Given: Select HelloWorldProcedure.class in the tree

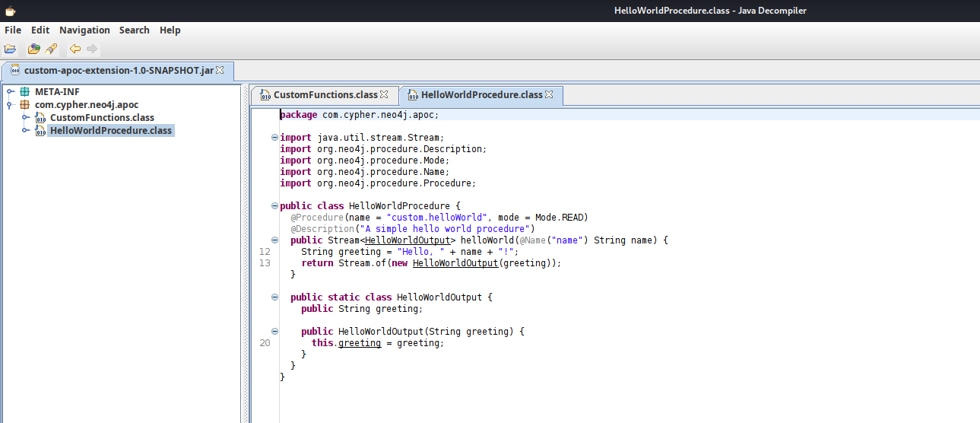Looking at the screenshot, I should 111,131.
